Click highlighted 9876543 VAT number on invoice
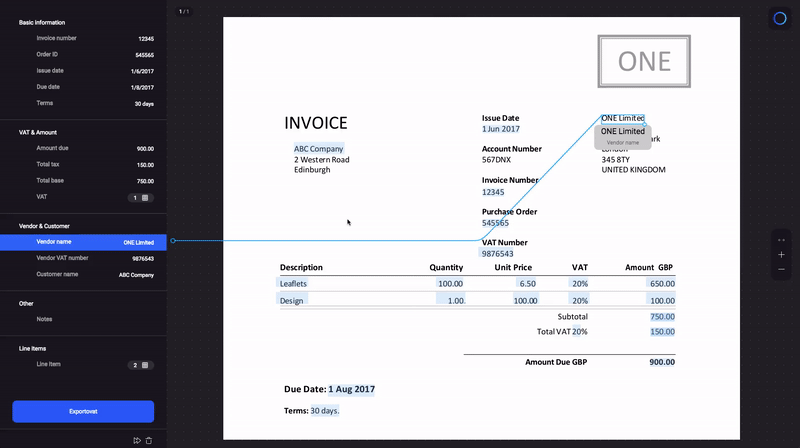 tap(498, 254)
